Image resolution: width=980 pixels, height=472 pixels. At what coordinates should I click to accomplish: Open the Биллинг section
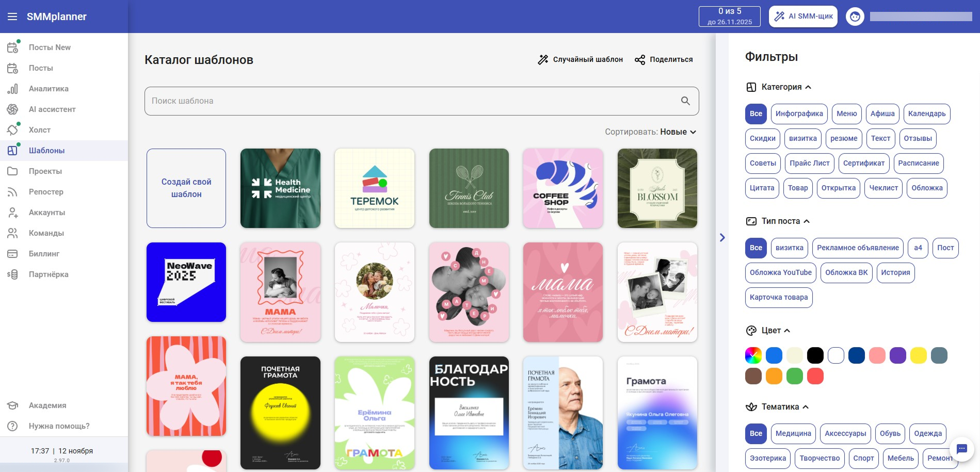pyautogui.click(x=64, y=254)
